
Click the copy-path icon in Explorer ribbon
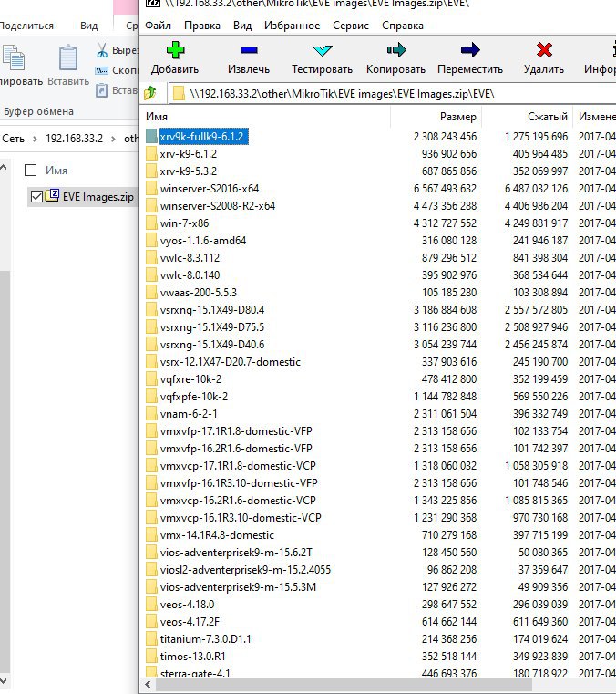coord(102,70)
